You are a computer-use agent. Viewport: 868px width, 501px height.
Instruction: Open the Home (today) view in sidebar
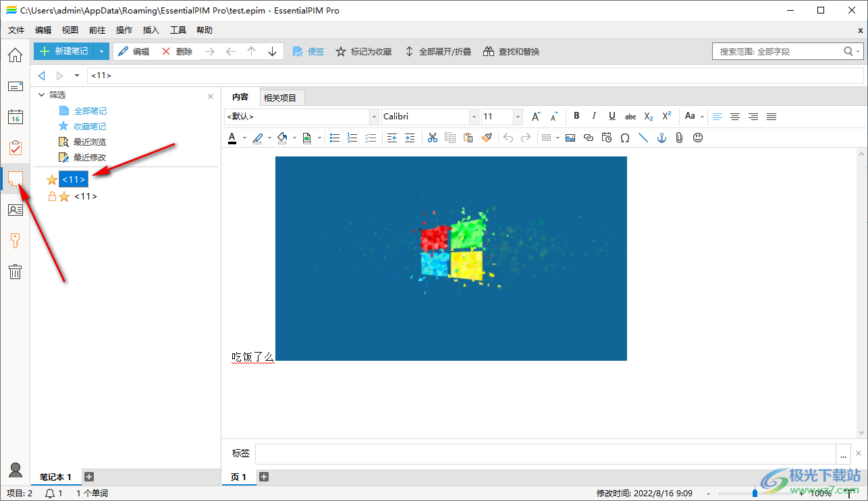[x=15, y=55]
